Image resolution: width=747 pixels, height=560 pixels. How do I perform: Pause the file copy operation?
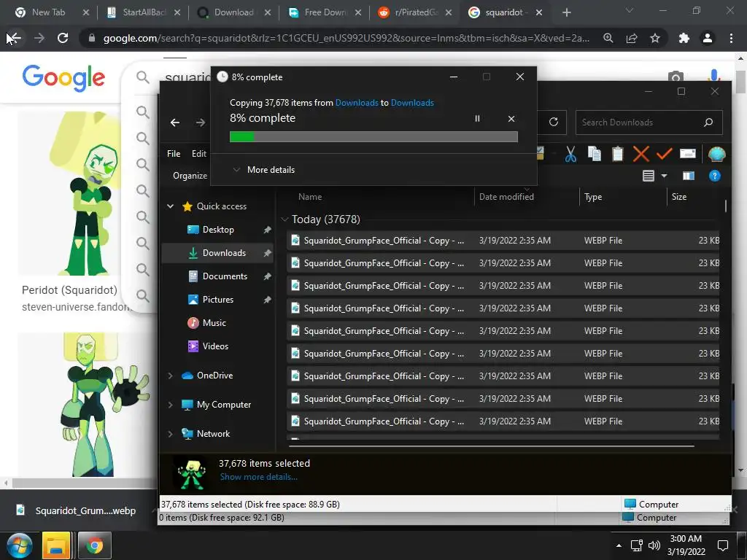[x=477, y=119]
